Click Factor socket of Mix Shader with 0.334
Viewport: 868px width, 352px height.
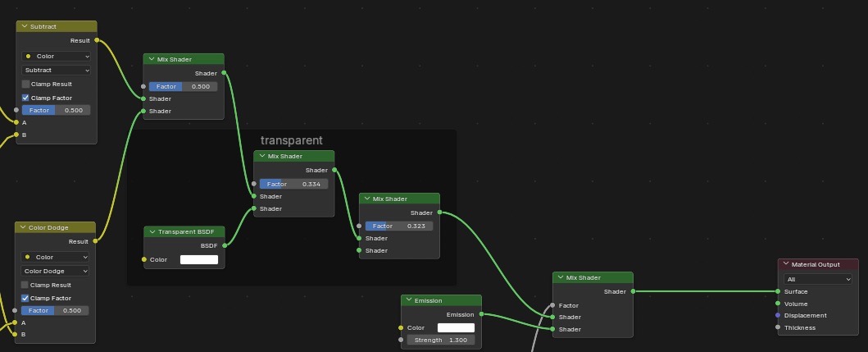point(254,184)
